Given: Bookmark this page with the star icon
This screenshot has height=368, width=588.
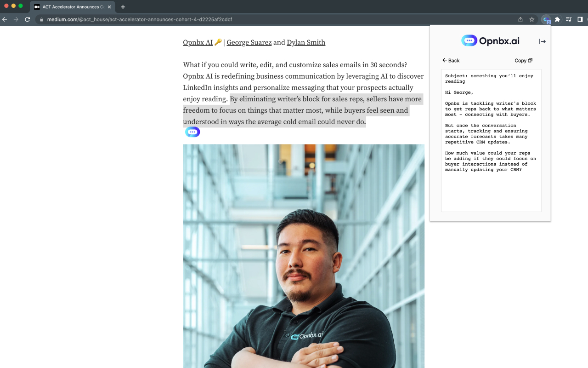Looking at the screenshot, I should pos(532,19).
